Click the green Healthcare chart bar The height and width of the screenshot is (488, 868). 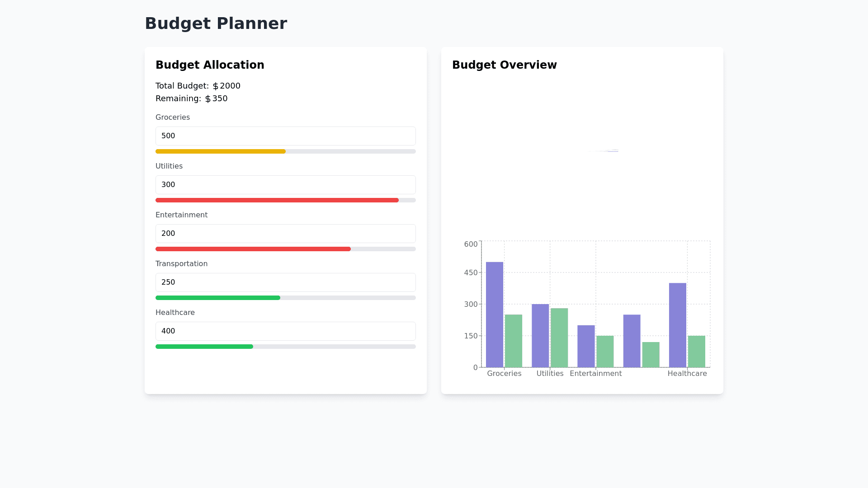(697, 351)
